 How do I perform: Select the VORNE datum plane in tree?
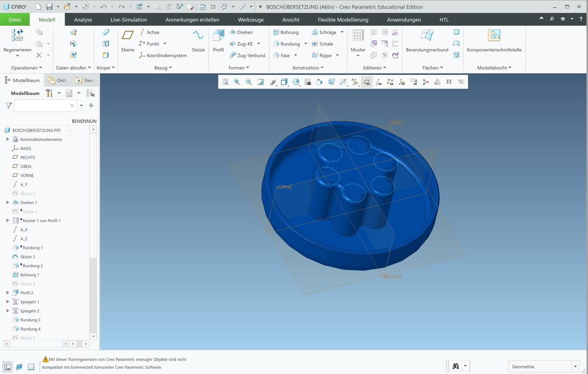(27, 175)
